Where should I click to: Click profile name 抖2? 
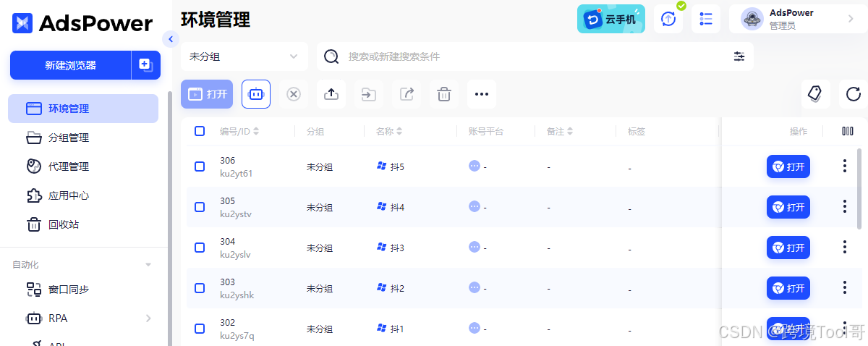click(397, 288)
